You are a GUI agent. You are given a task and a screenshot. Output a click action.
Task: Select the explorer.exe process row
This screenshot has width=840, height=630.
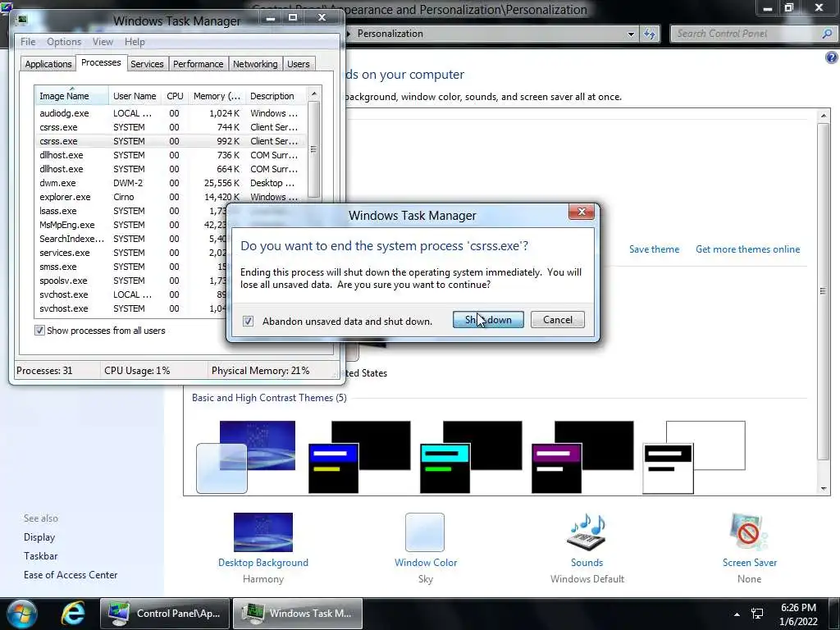171,197
